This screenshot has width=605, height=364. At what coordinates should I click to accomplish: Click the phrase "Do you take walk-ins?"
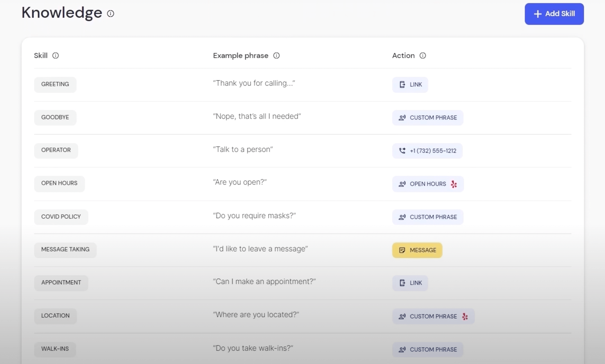point(253,348)
